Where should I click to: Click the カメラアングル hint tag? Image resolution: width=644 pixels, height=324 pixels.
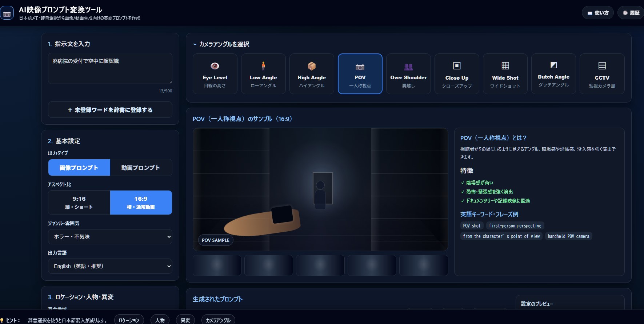218,320
